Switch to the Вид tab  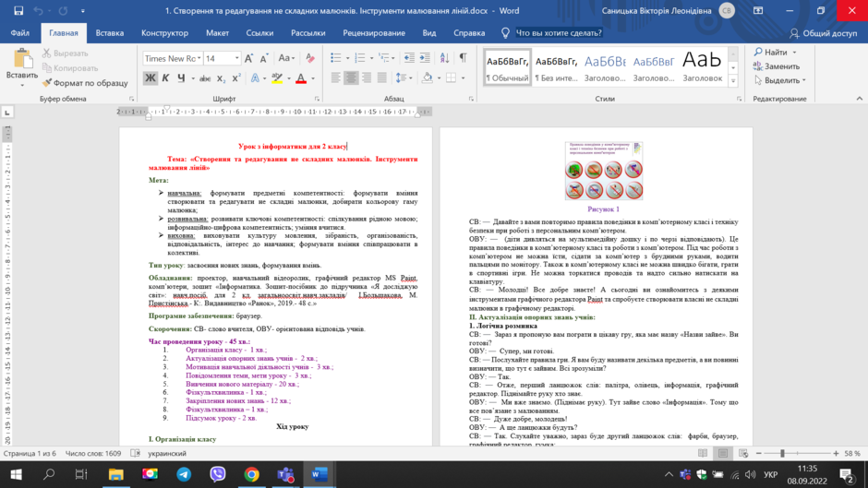429,33
